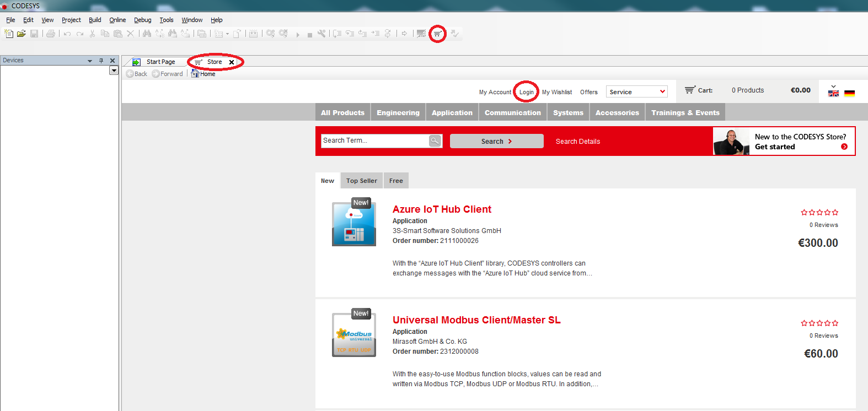Pin the Devices panel
Image resolution: width=868 pixels, height=411 pixels.
(101, 61)
